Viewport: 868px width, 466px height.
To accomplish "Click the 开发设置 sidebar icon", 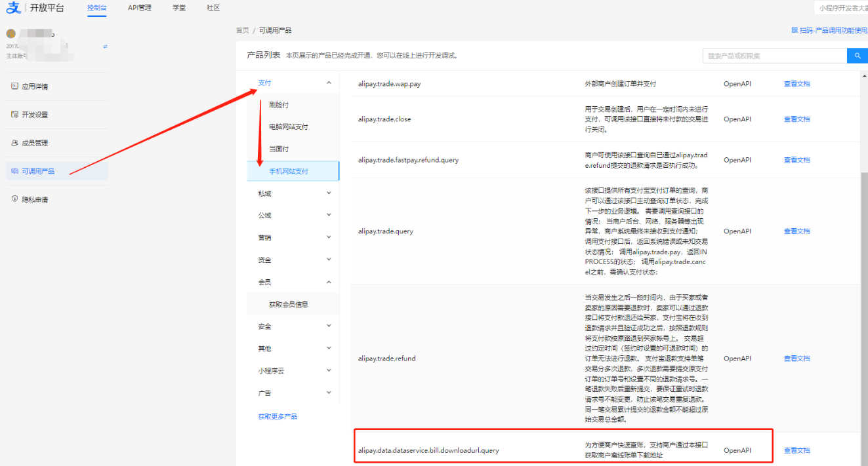I will [x=15, y=115].
